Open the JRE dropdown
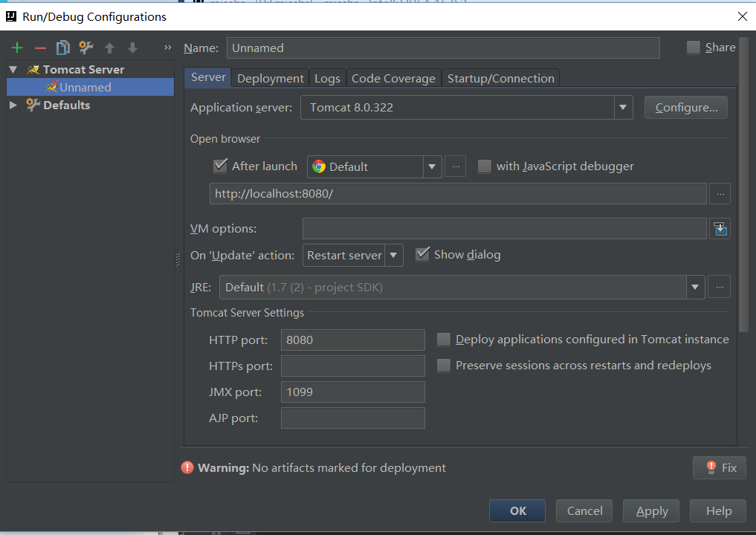Image resolution: width=756 pixels, height=535 pixels. pos(695,288)
